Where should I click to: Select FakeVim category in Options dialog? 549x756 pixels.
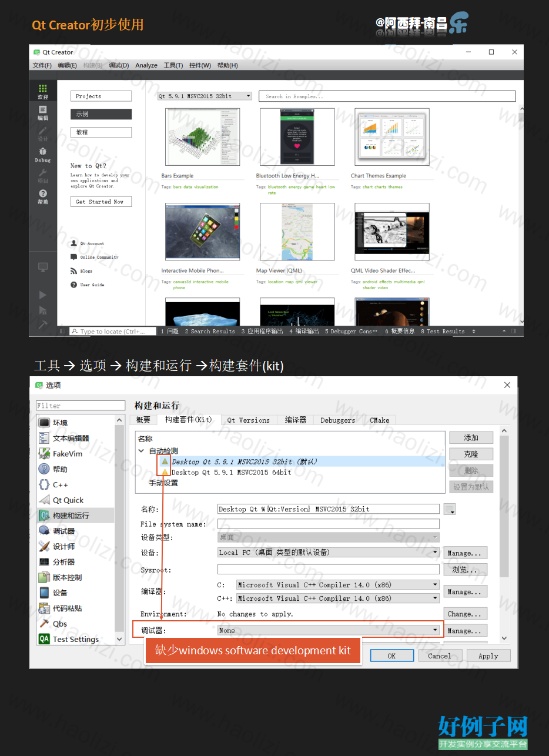76,454
